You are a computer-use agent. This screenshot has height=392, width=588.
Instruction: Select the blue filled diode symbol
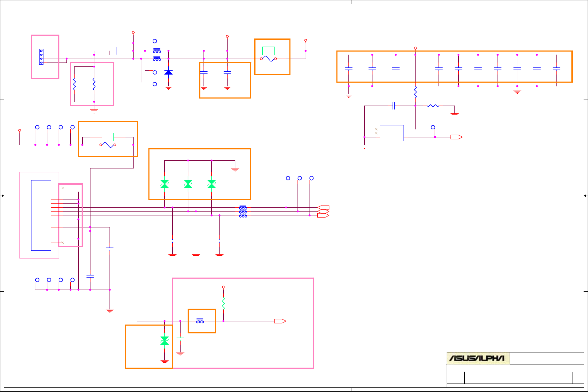tap(169, 72)
